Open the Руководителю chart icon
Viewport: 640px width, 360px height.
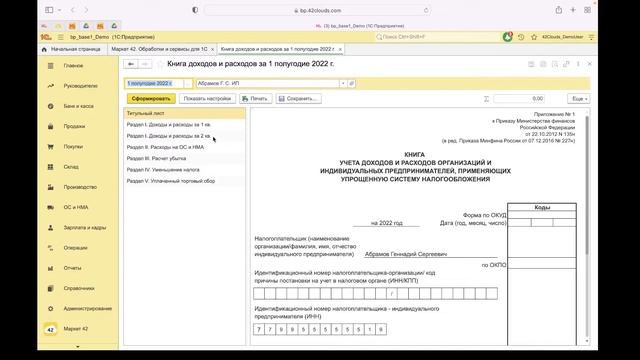pos(51,86)
